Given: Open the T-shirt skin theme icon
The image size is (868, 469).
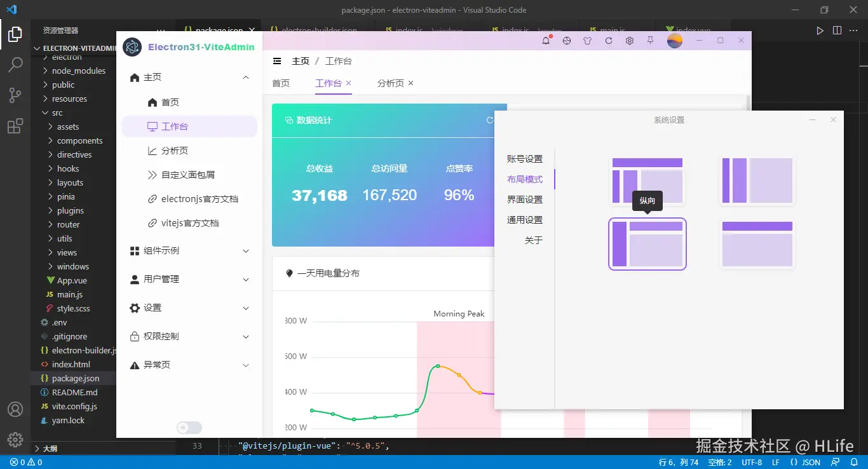Looking at the screenshot, I should pos(587,41).
